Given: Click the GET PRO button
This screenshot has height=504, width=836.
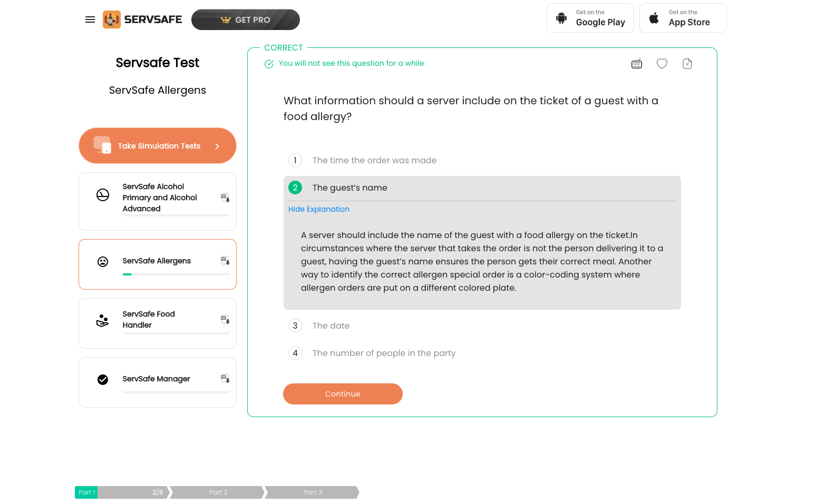Looking at the screenshot, I should (x=246, y=19).
